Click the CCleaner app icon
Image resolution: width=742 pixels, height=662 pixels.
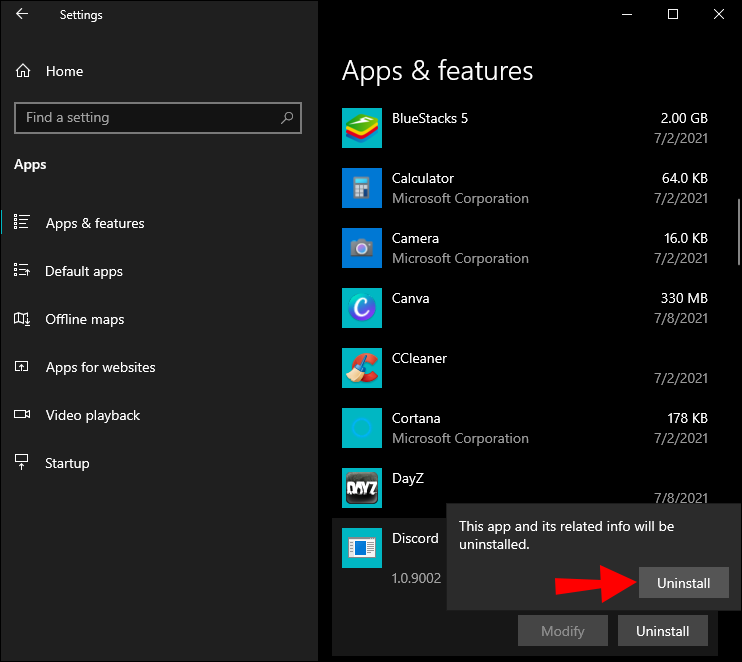(x=361, y=368)
